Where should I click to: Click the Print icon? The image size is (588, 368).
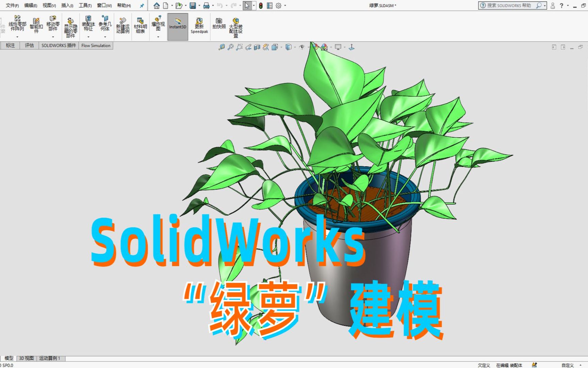click(206, 5)
